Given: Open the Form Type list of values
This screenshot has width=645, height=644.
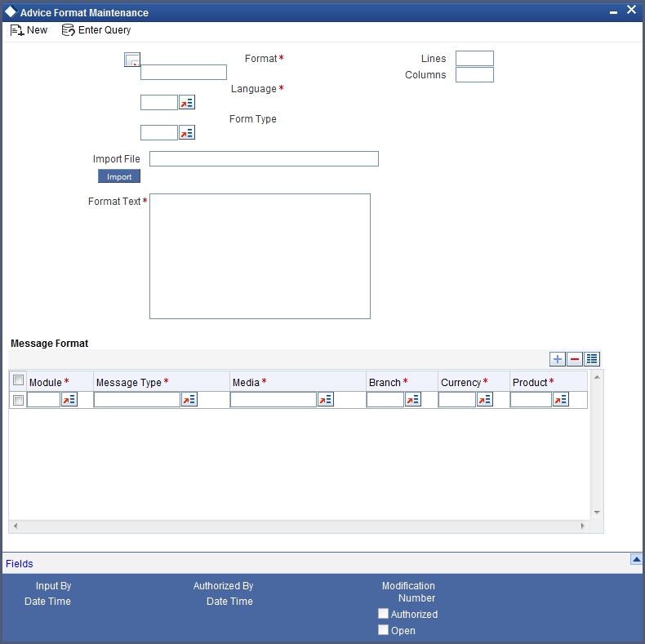Looking at the screenshot, I should 187,133.
